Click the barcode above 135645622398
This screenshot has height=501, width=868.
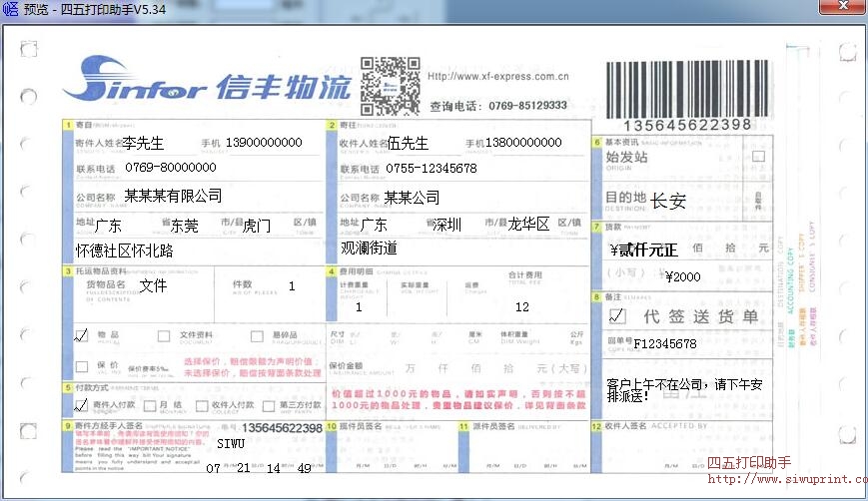pyautogui.click(x=687, y=89)
